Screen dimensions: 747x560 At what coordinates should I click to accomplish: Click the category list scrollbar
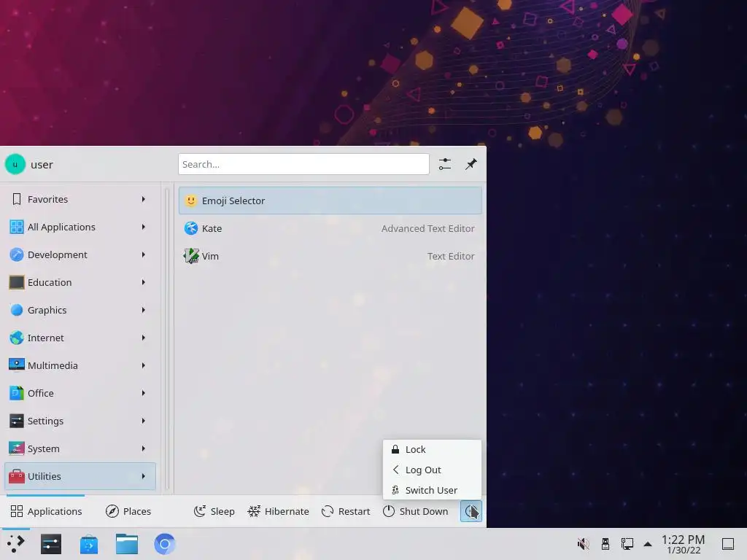tap(167, 338)
